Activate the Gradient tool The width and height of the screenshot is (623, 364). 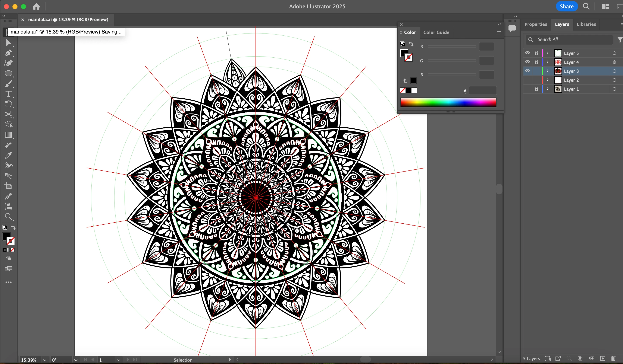click(8, 135)
